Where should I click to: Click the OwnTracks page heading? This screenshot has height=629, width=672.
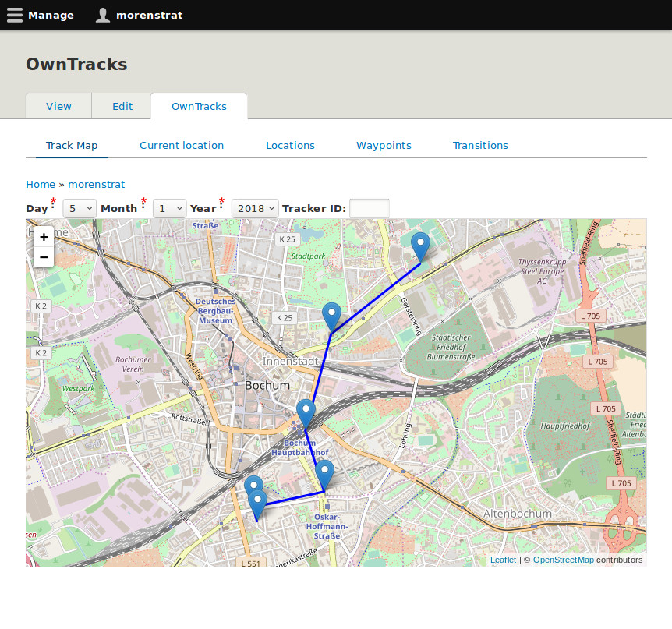pyautogui.click(x=76, y=64)
